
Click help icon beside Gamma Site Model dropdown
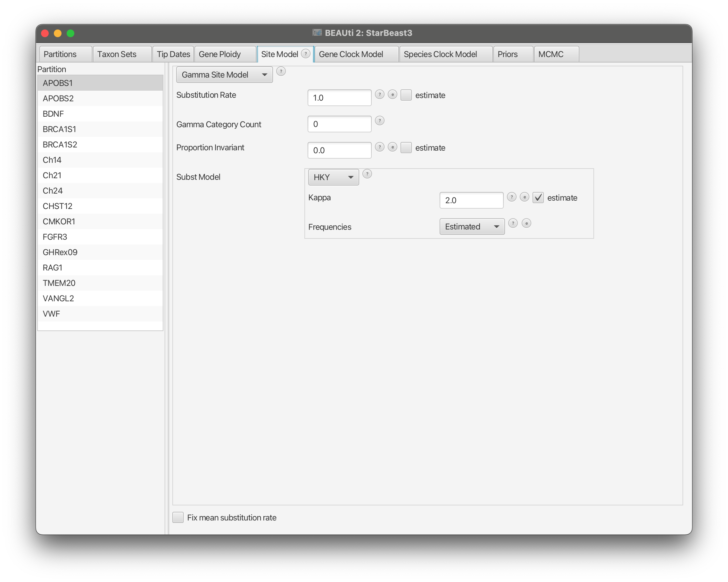(281, 71)
